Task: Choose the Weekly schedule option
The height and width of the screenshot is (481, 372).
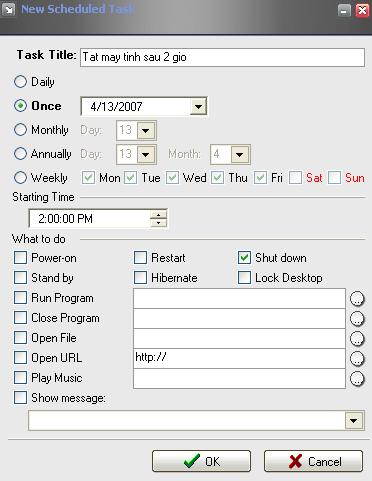Action: coord(20,178)
